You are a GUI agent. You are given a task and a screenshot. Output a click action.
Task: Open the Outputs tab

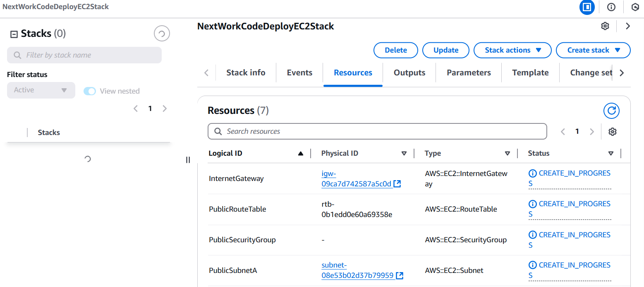(x=409, y=73)
